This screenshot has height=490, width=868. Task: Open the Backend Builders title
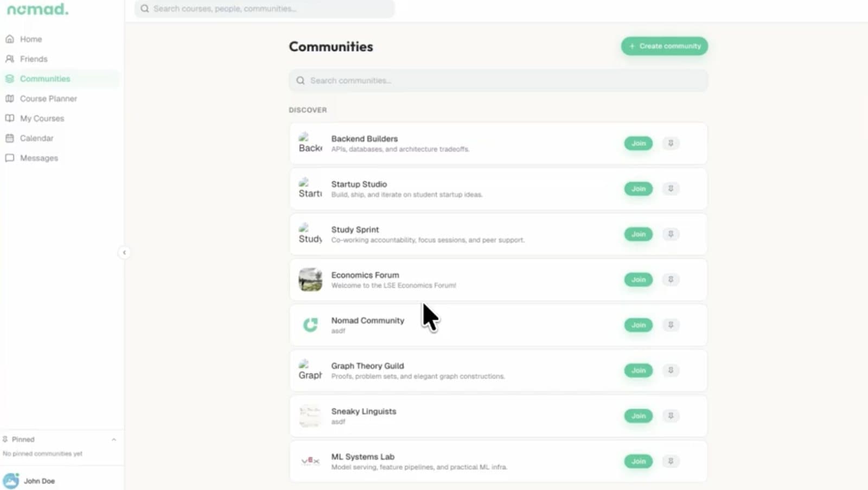coord(365,139)
